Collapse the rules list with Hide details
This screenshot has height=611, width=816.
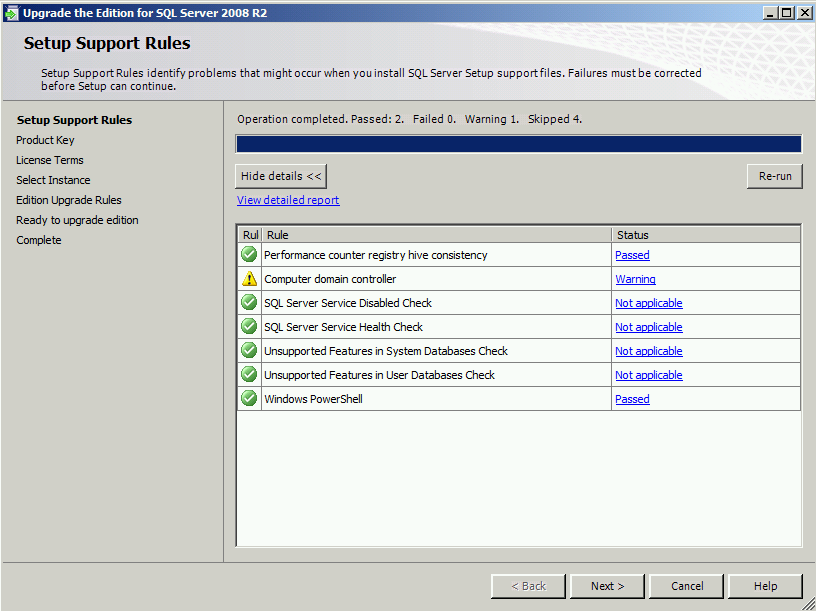click(281, 176)
